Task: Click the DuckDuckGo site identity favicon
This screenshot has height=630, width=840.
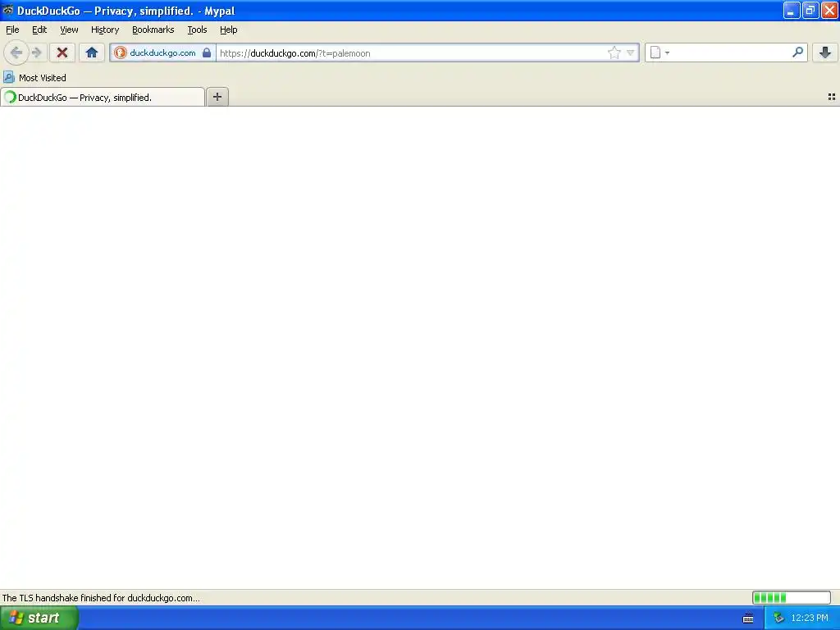Action: 121,52
